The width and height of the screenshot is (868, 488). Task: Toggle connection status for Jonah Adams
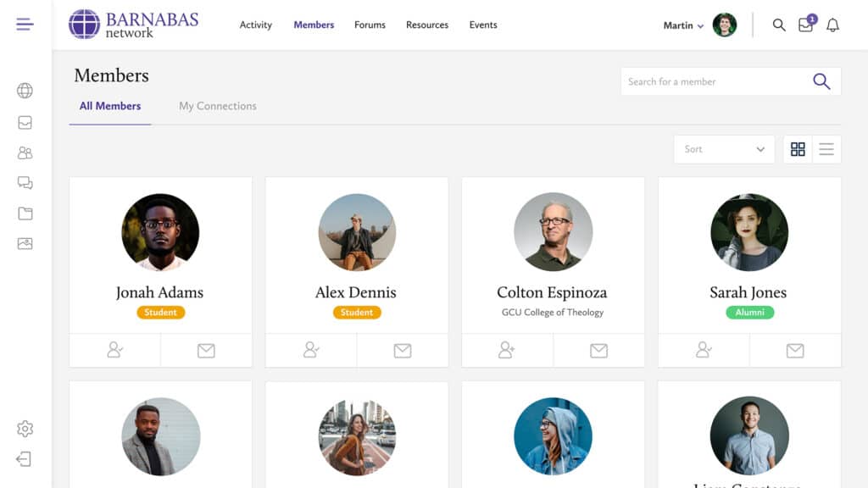[x=115, y=350]
